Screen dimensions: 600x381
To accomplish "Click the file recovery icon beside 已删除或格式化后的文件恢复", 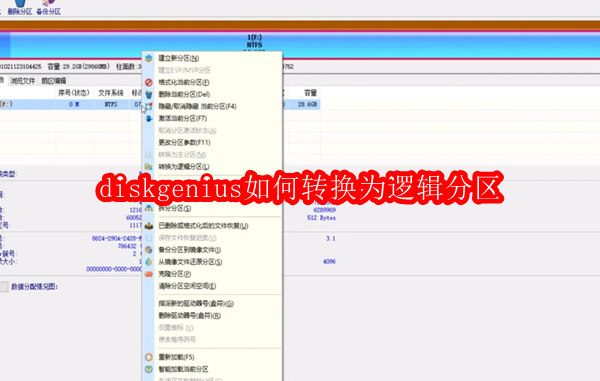I will (149, 226).
